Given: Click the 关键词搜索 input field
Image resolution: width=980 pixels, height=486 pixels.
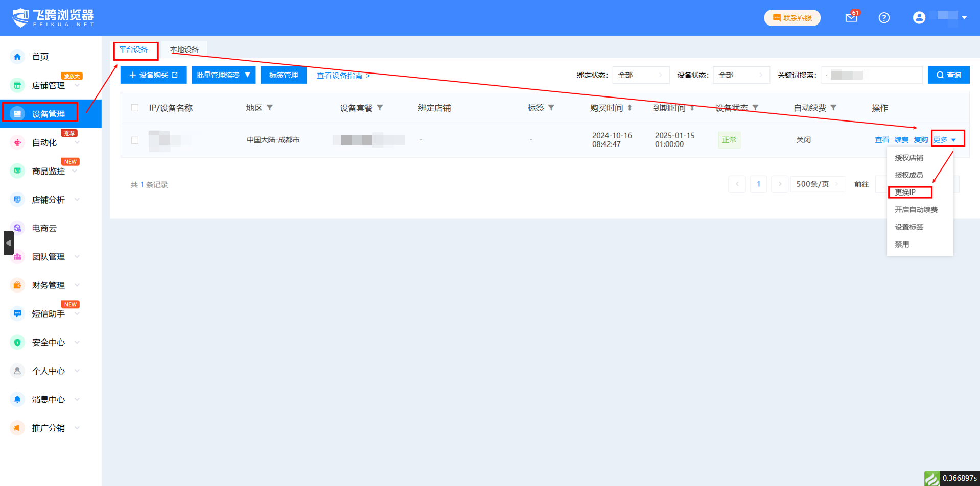Looking at the screenshot, I should [x=871, y=75].
